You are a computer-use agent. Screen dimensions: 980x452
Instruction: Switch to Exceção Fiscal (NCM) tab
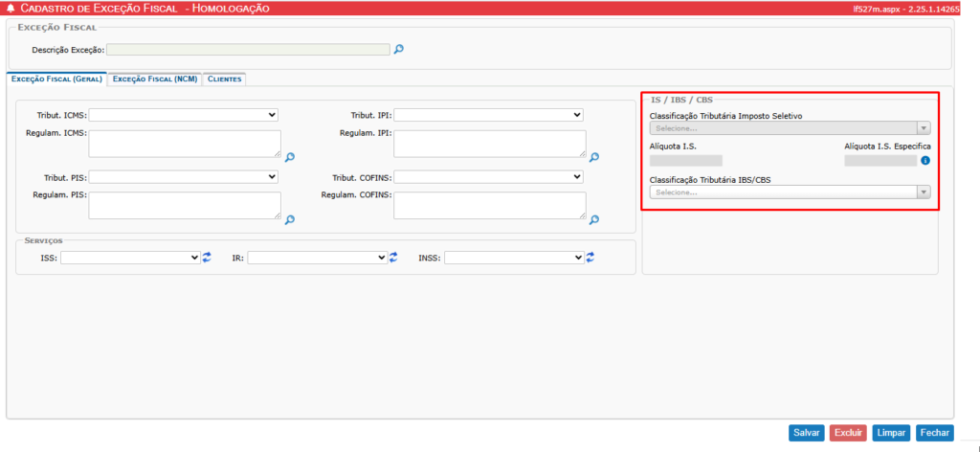click(x=155, y=79)
